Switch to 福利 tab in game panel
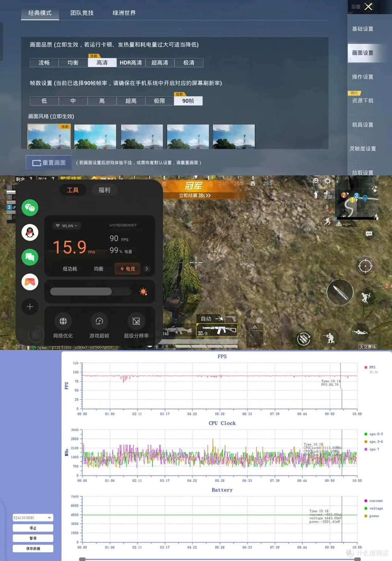392x561 pixels. tap(104, 190)
